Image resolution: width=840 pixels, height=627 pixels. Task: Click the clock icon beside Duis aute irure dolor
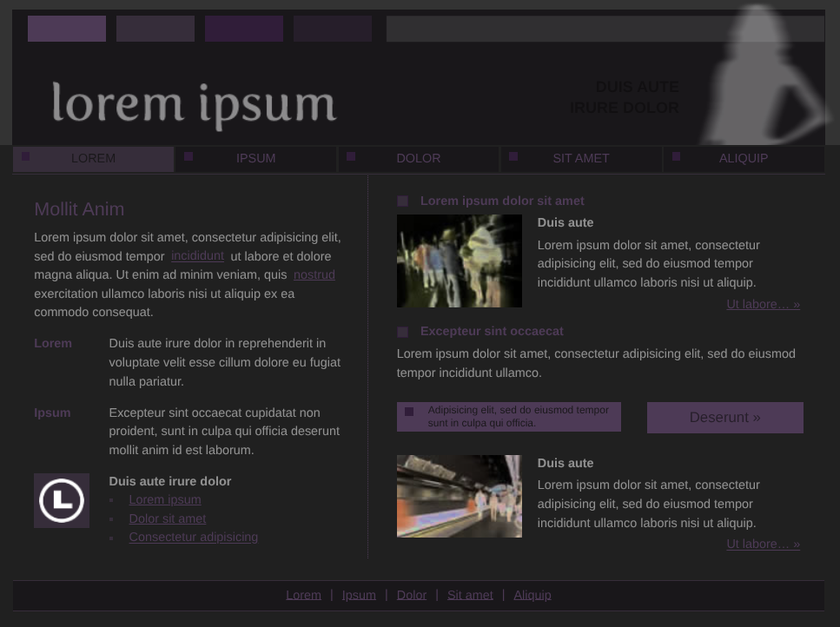(62, 500)
